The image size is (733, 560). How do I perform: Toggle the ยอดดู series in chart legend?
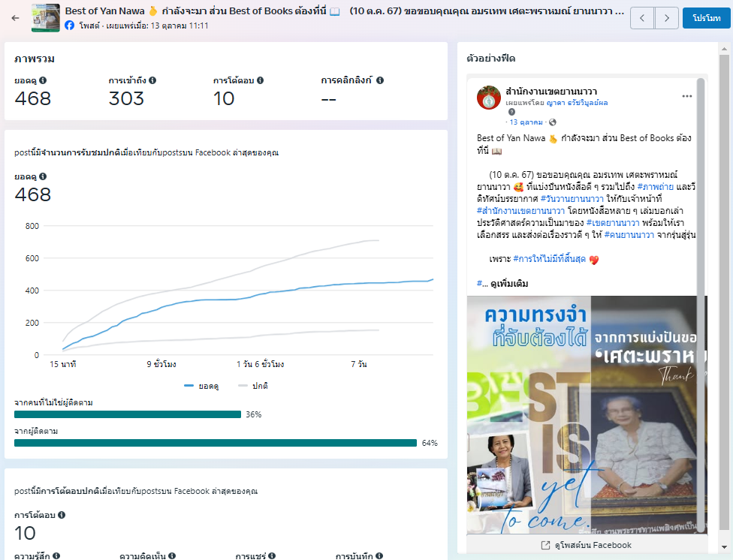click(200, 386)
